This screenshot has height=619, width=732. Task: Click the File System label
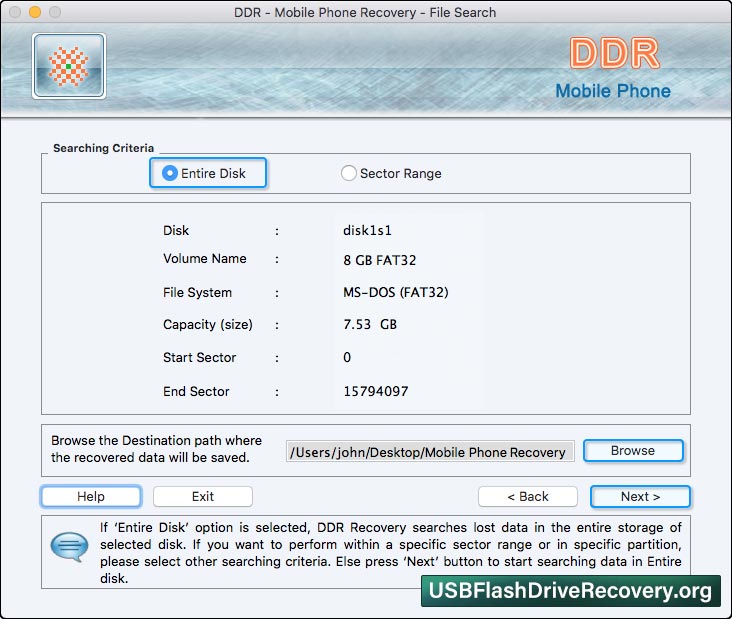[197, 293]
